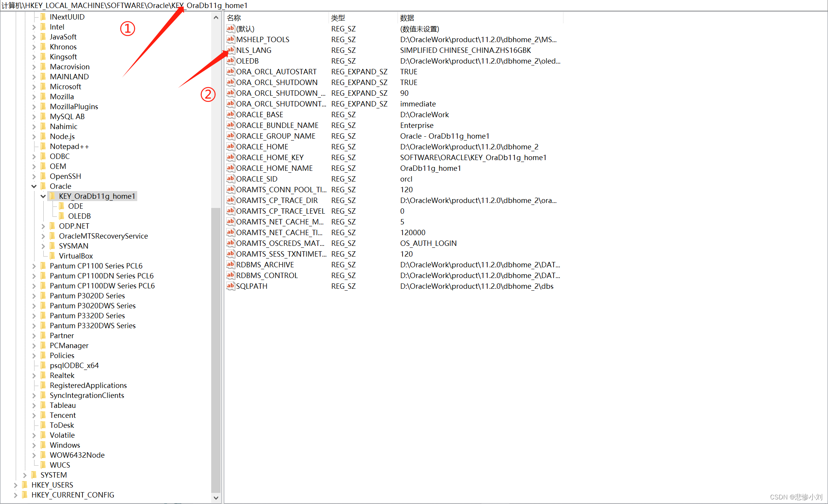Click the tree scrollbar down arrow

tap(217, 498)
